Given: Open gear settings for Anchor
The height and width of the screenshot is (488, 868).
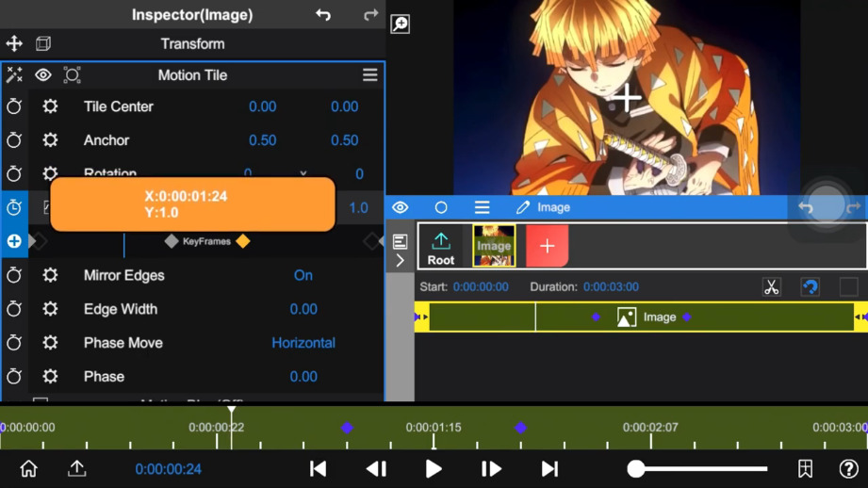Looking at the screenshot, I should coord(50,140).
